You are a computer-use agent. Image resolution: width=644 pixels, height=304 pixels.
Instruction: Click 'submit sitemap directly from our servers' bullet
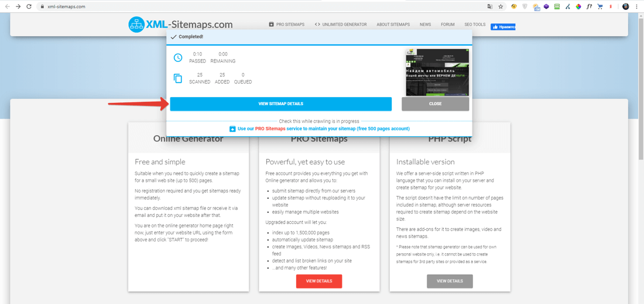313,191
